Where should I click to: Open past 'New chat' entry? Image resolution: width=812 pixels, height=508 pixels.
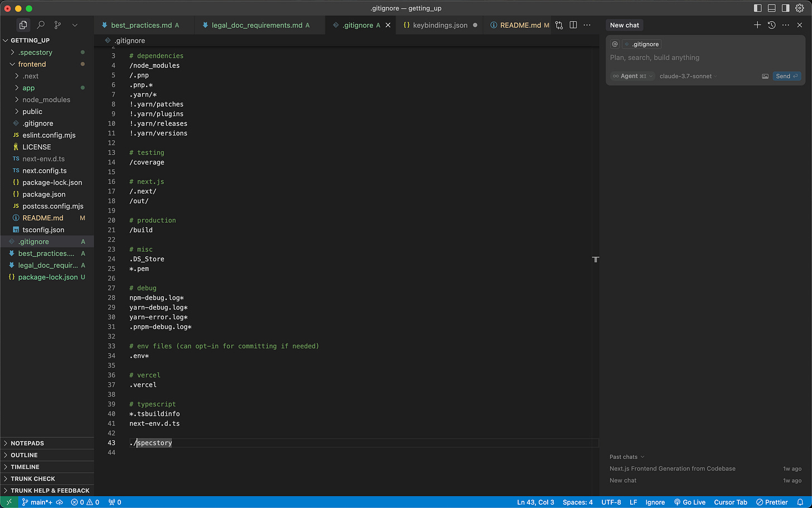click(x=705, y=480)
